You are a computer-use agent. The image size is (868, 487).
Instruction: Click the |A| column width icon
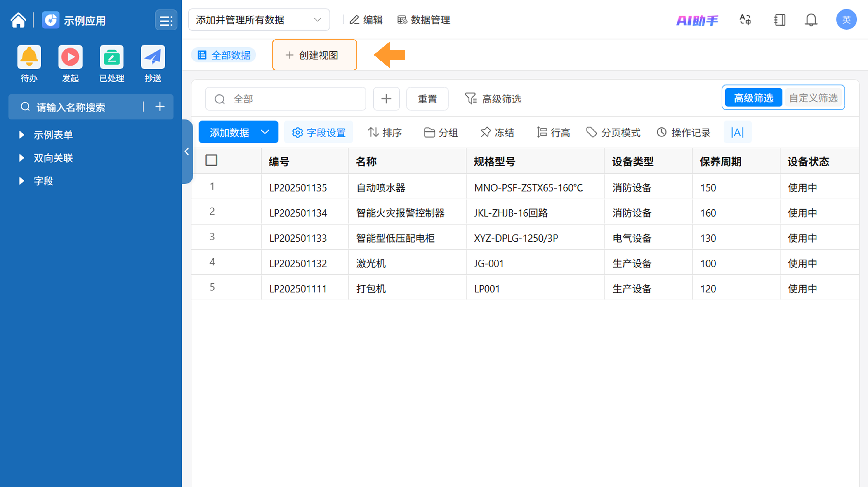tap(737, 132)
